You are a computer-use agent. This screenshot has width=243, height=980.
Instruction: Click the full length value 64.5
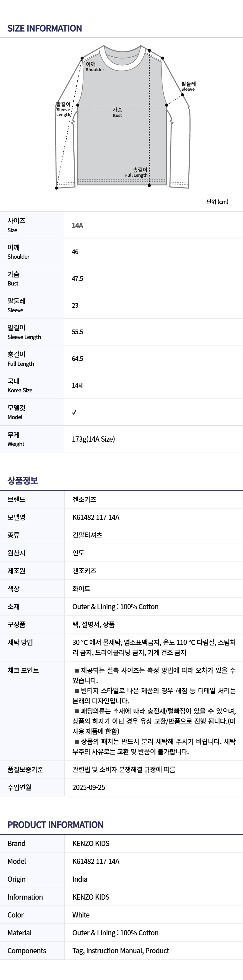[77, 359]
